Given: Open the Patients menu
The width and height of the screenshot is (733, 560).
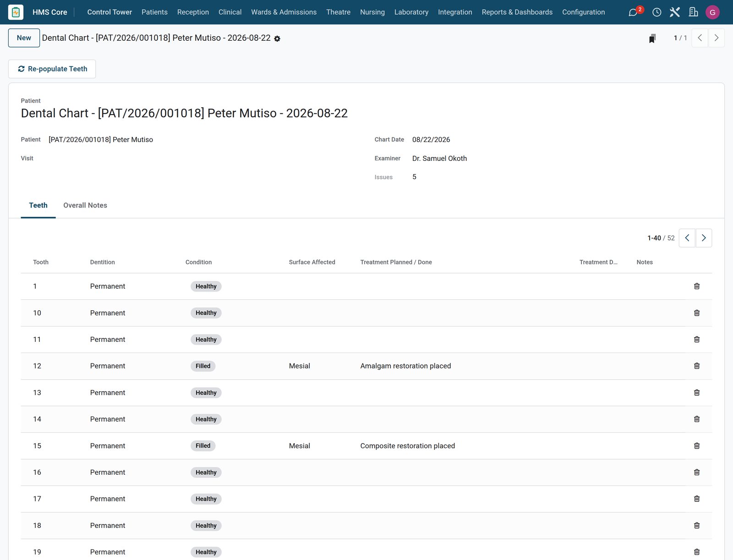Looking at the screenshot, I should coord(154,12).
